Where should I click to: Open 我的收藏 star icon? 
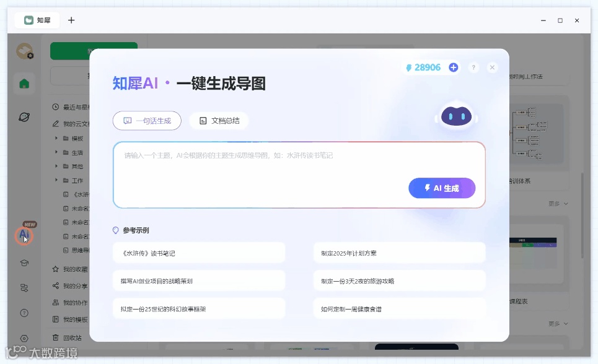(x=56, y=269)
